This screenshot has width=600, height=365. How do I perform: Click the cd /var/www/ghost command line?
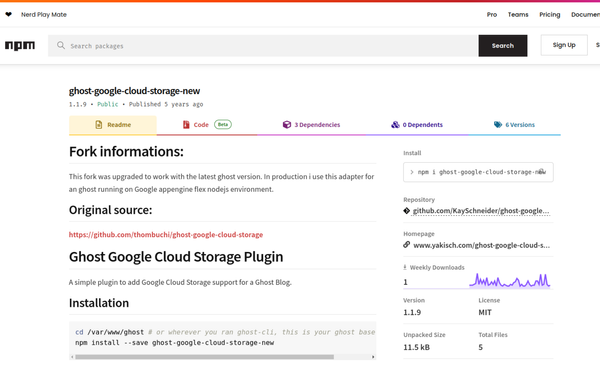point(225,332)
